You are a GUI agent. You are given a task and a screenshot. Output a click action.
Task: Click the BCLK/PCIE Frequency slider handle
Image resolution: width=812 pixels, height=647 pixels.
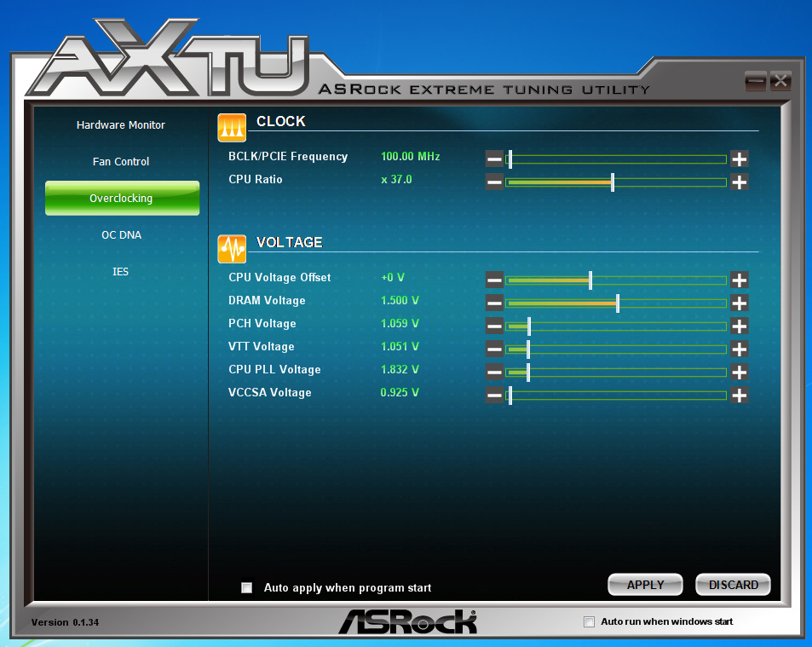click(x=510, y=159)
